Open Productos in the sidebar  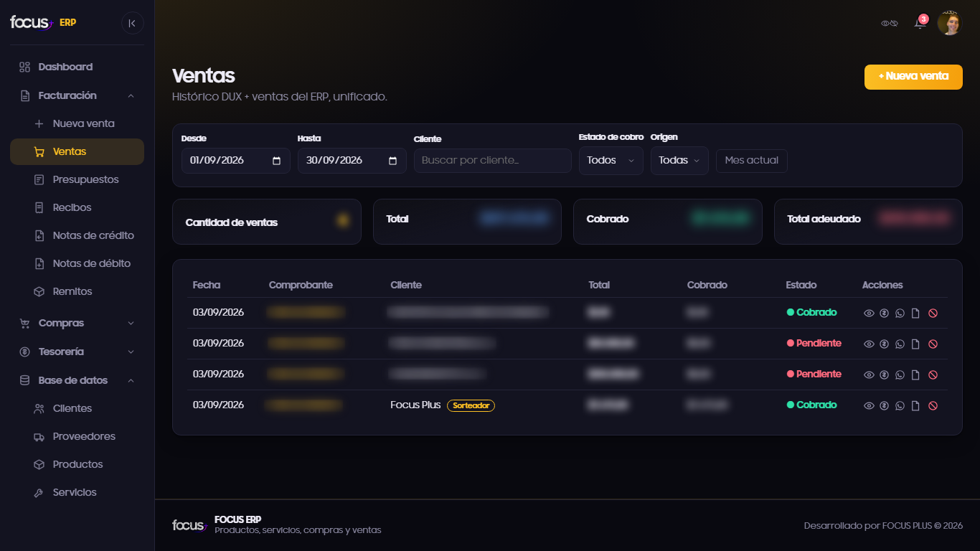pyautogui.click(x=77, y=464)
